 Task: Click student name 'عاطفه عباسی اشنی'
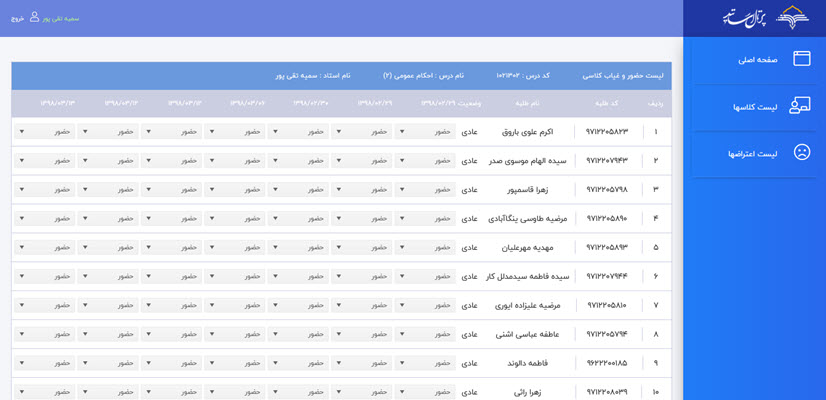click(x=527, y=335)
